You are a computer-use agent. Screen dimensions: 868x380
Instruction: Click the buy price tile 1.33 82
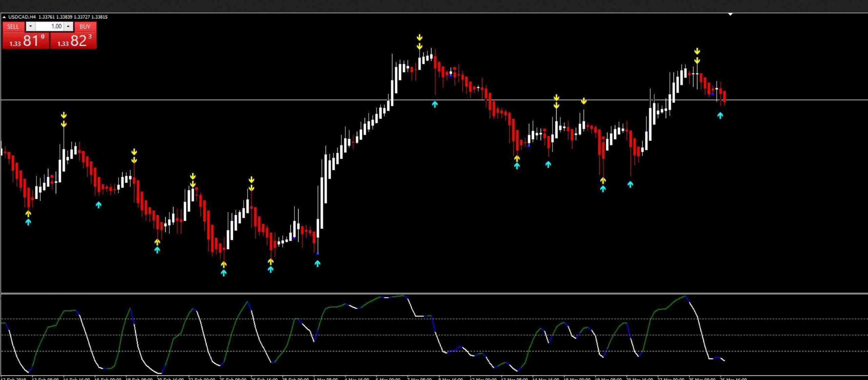point(74,40)
